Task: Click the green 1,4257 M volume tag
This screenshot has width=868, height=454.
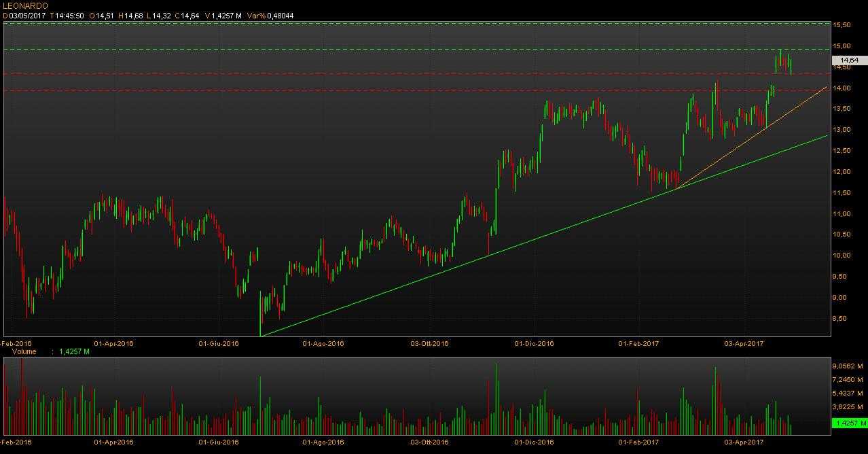Action: (849, 423)
